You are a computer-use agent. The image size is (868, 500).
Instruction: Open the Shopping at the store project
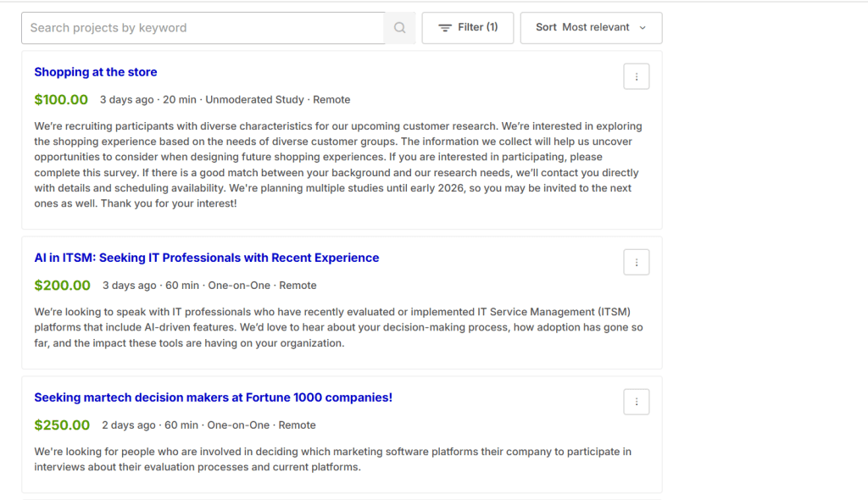[95, 72]
